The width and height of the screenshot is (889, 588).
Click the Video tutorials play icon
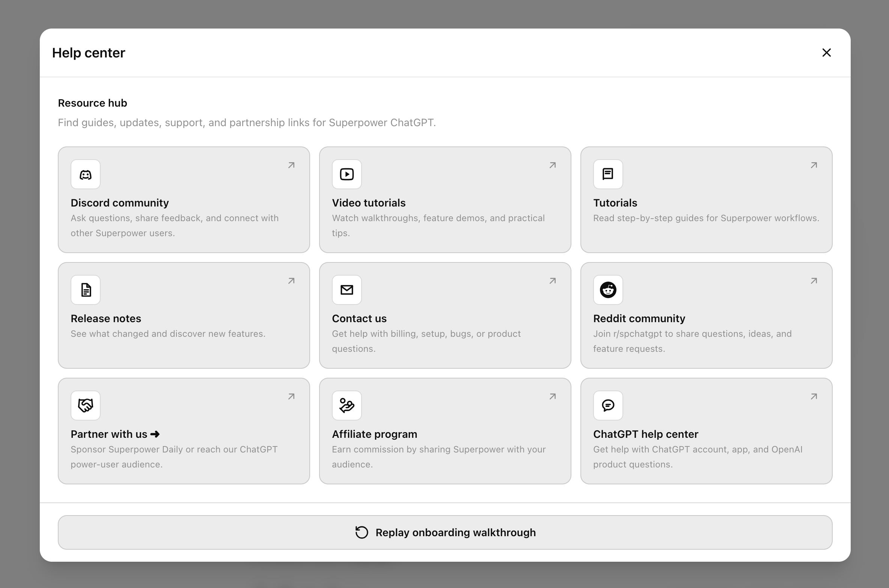(347, 174)
